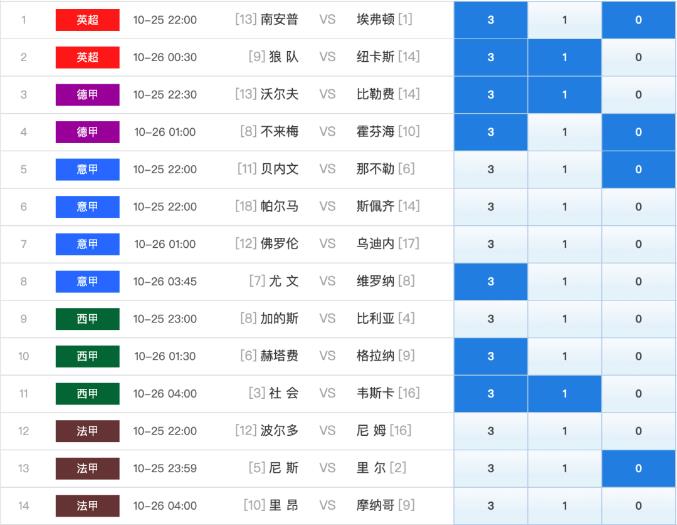Click the team name 霍芬海
The width and height of the screenshot is (677, 525).
(375, 131)
